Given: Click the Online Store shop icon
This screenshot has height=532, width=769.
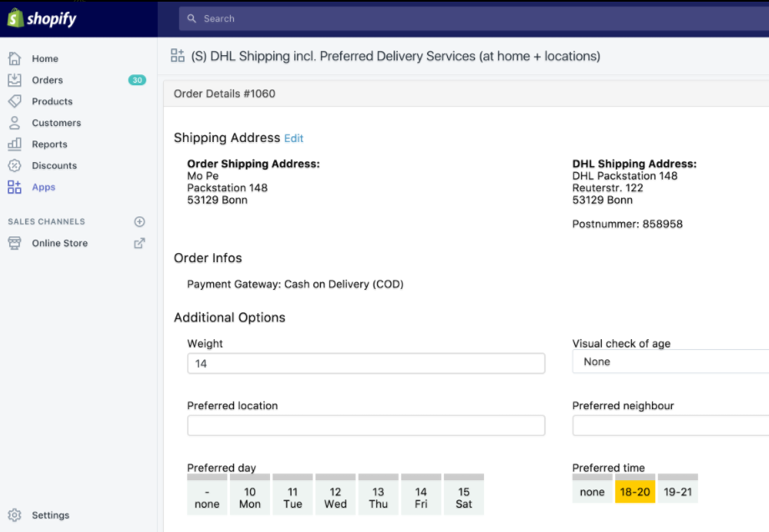Looking at the screenshot, I should tap(15, 243).
